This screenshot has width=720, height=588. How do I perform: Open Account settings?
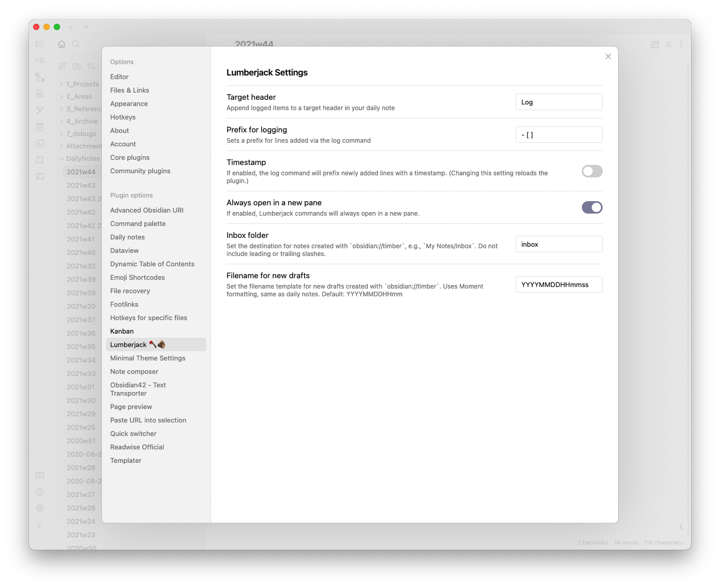[123, 144]
